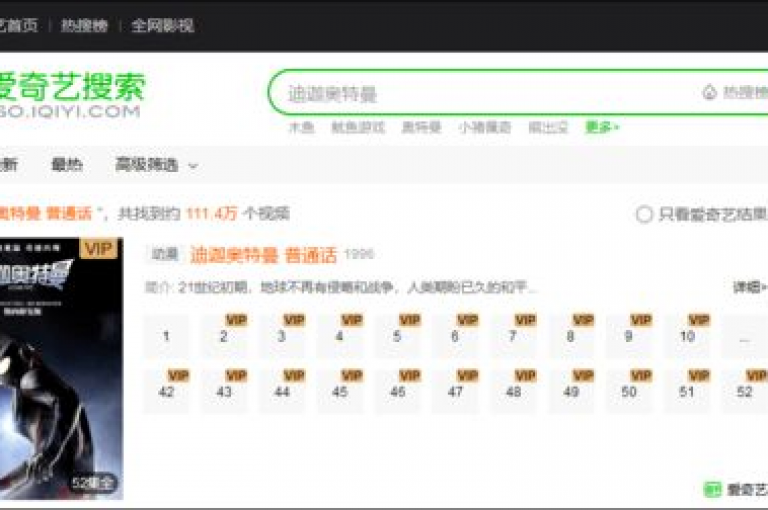
Task: Expand 更多 hot keywords link
Action: pos(602,127)
